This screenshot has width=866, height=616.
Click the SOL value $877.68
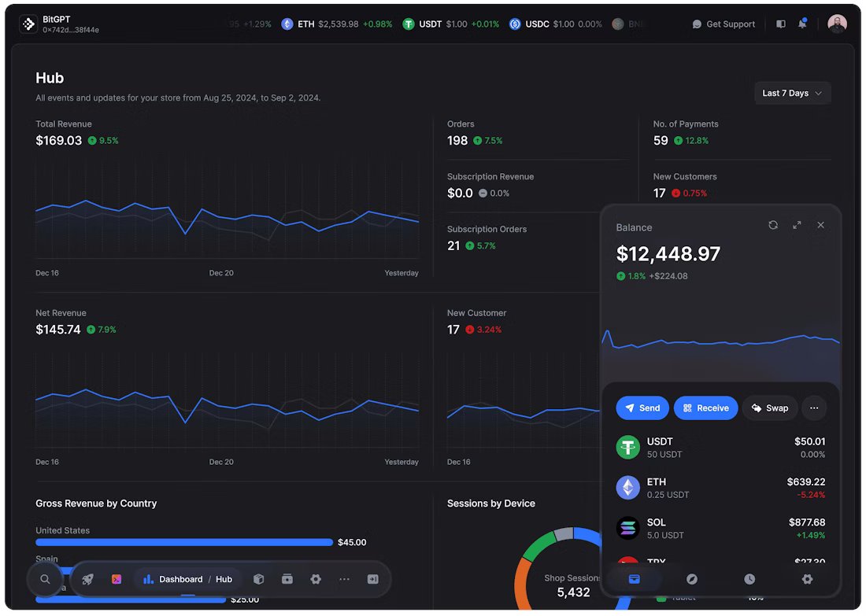(x=807, y=522)
